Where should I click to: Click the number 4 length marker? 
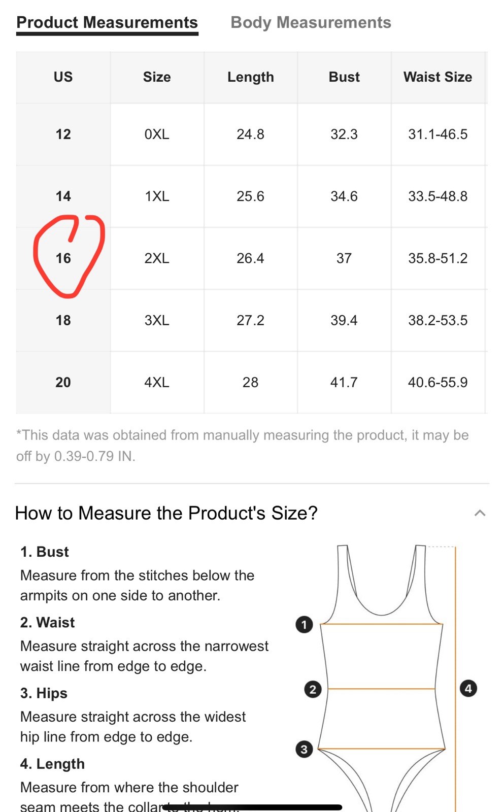(468, 689)
